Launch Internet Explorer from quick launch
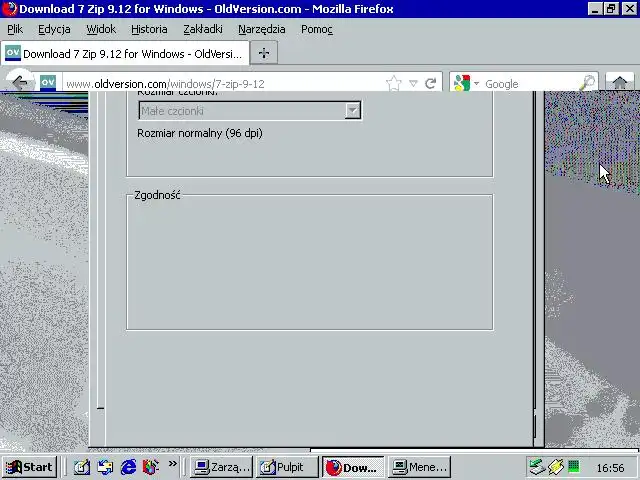The image size is (640, 480). coord(128,467)
